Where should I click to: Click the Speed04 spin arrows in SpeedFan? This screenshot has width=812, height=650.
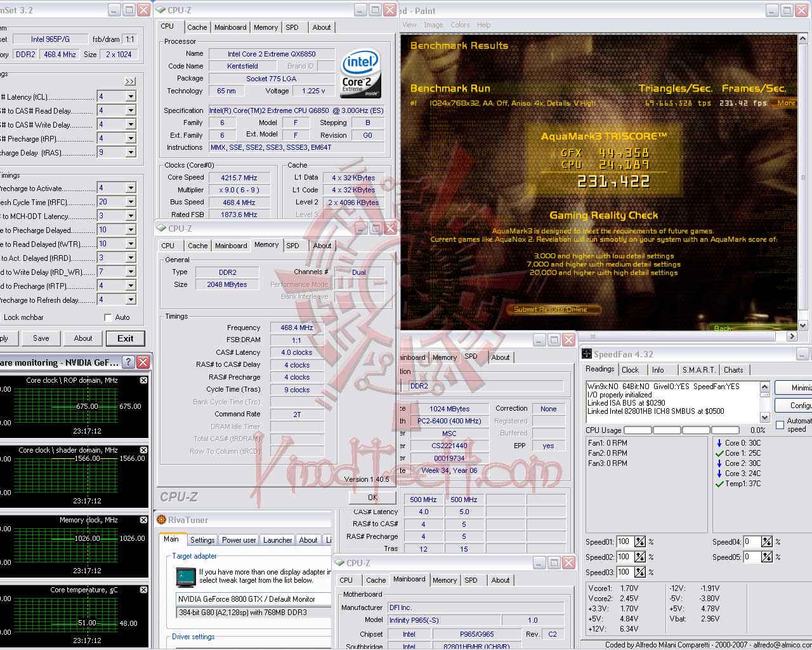pos(767,541)
